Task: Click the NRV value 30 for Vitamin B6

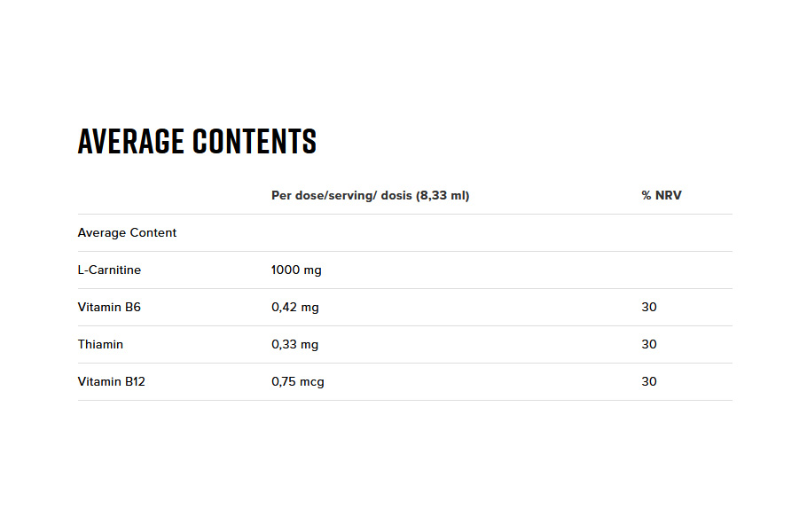Action: click(649, 307)
